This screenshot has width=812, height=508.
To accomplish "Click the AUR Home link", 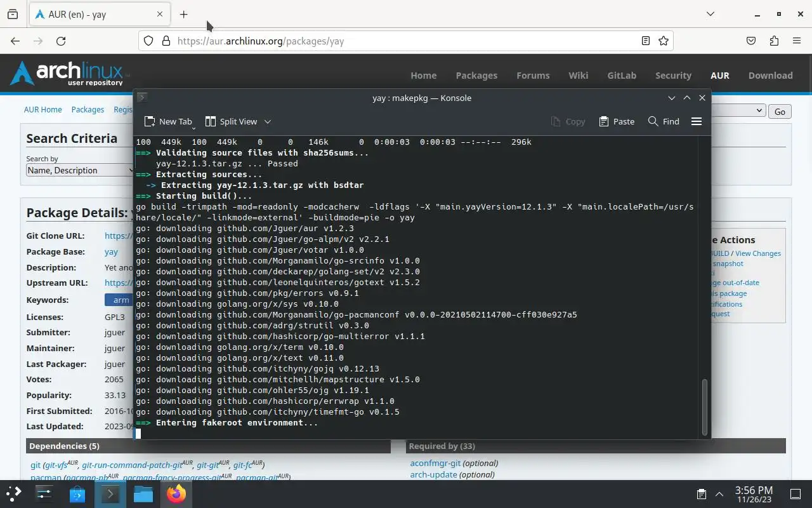I will 43,109.
